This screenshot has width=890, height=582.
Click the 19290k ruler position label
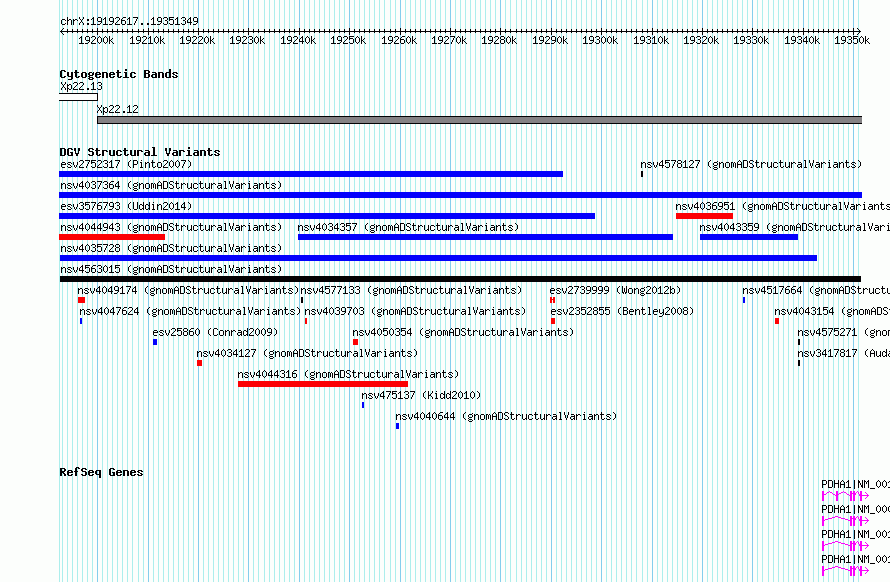[549, 40]
